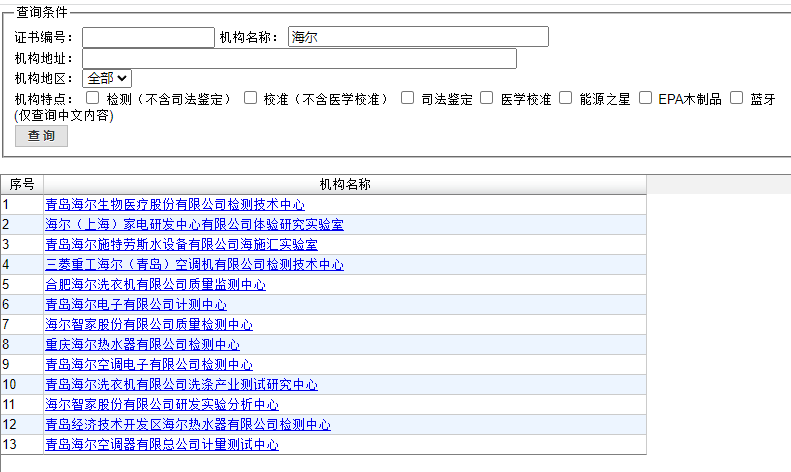Open link 青岛海尔生物医疗股份有限公司检测技术中心

(x=175, y=204)
